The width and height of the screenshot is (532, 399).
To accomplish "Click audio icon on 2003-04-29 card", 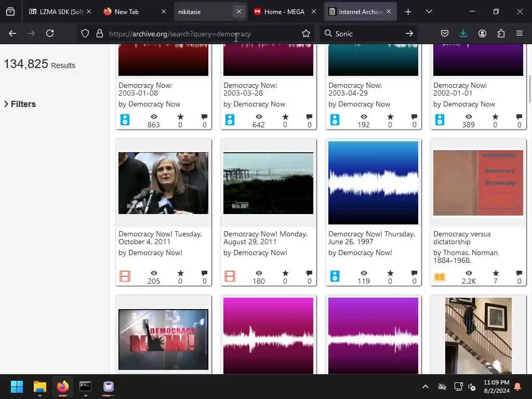I will tap(335, 120).
